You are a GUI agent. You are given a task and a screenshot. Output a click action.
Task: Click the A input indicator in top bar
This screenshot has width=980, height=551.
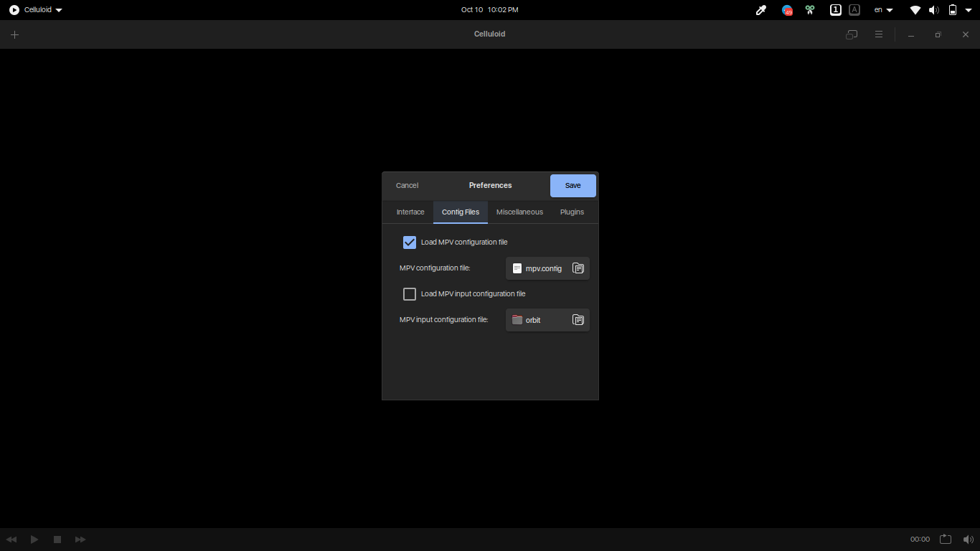click(854, 10)
